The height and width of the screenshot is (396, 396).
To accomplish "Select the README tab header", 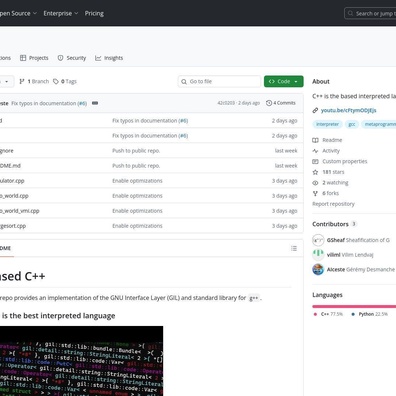I will point(6,248).
